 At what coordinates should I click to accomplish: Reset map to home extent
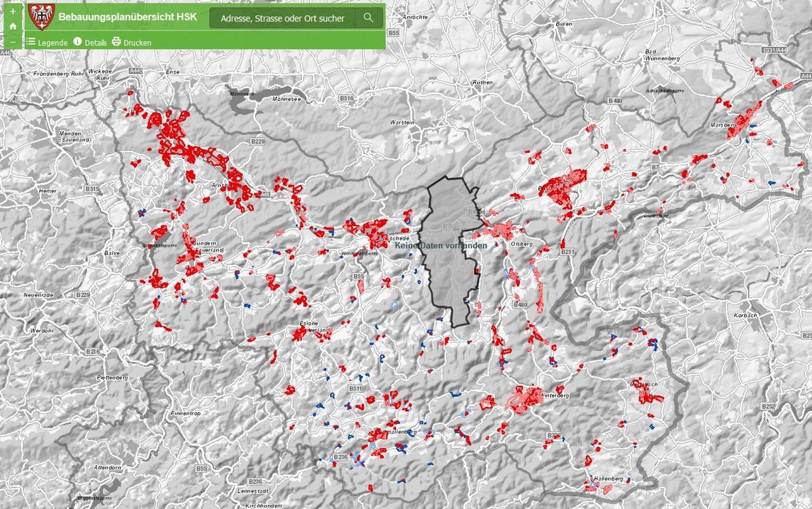pyautogui.click(x=13, y=27)
